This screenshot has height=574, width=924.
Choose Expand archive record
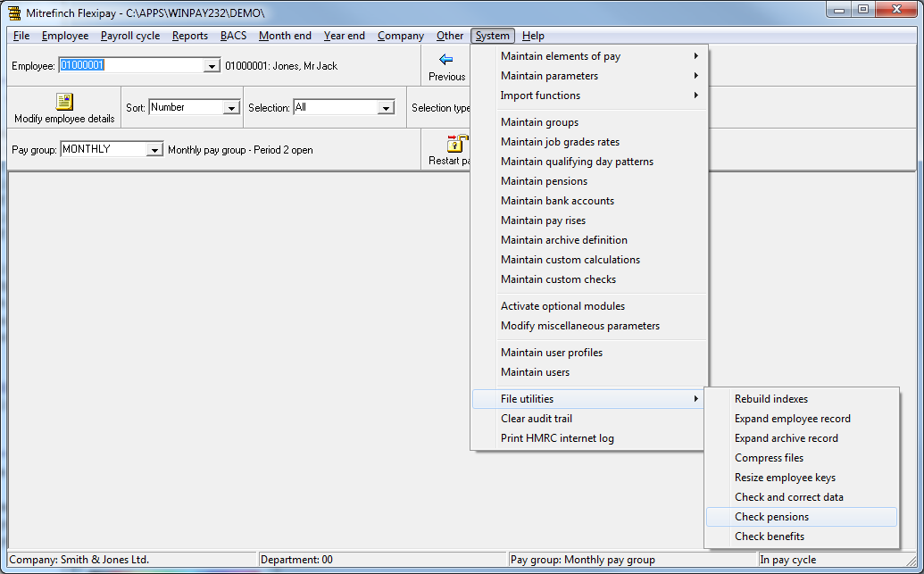802,438
